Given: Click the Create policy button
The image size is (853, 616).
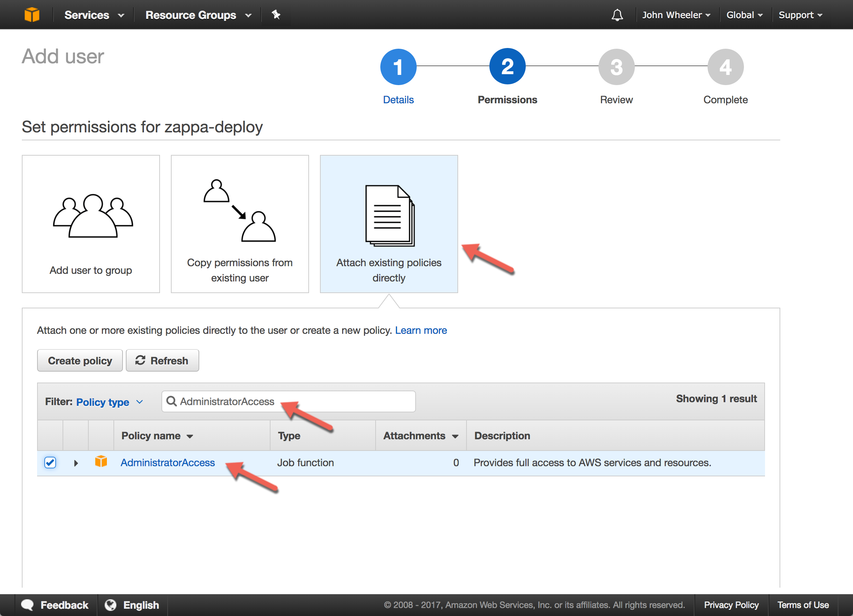Looking at the screenshot, I should [80, 361].
